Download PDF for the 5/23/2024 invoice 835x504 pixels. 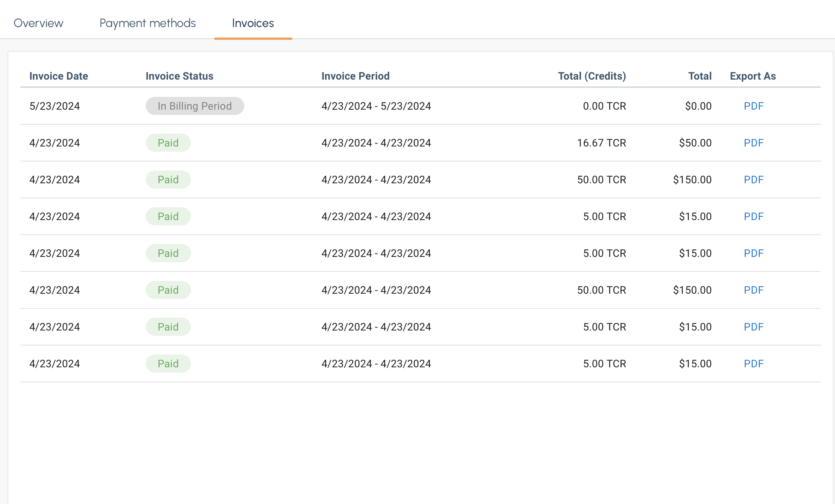click(753, 106)
